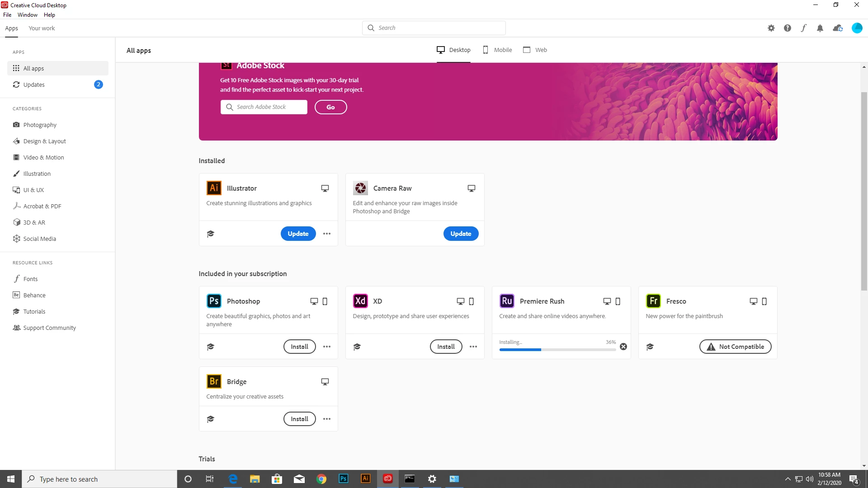Open the Photoshop app icon in card

pos(214,301)
